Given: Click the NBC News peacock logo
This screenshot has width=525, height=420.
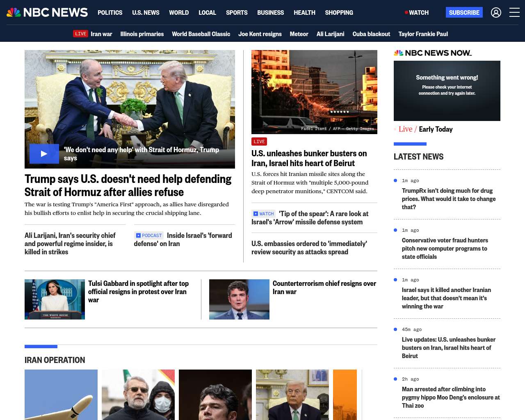Looking at the screenshot, I should (47, 12).
